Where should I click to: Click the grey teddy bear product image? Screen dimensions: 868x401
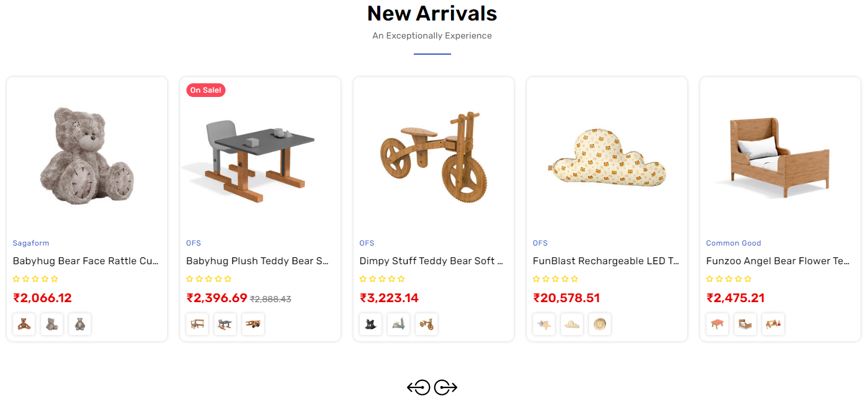click(x=87, y=155)
